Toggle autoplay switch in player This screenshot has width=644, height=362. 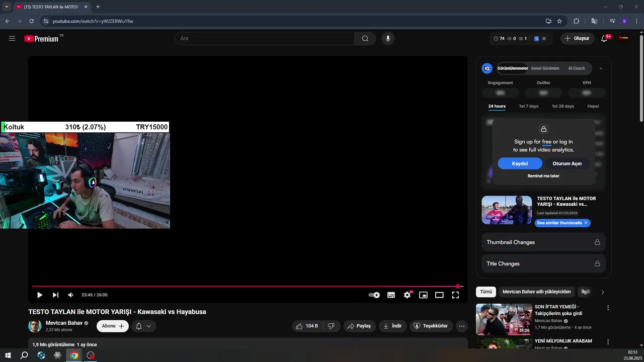(x=374, y=295)
